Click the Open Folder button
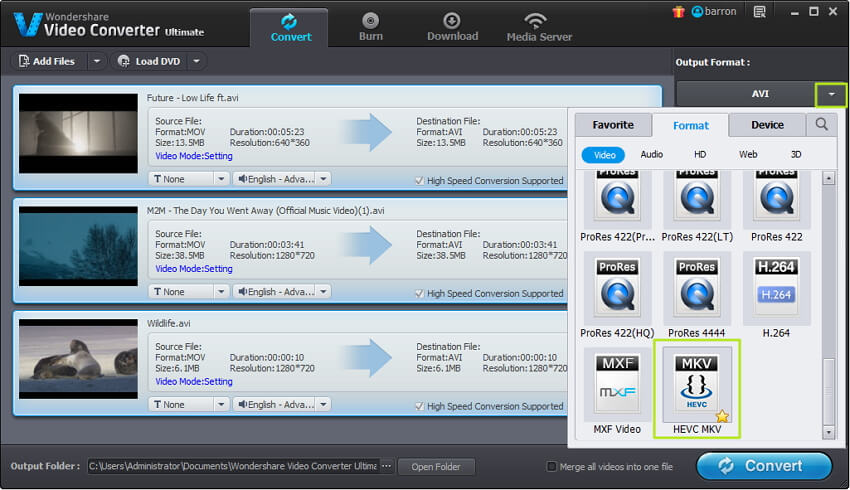Viewport: 850px width, 490px height. 436,467
